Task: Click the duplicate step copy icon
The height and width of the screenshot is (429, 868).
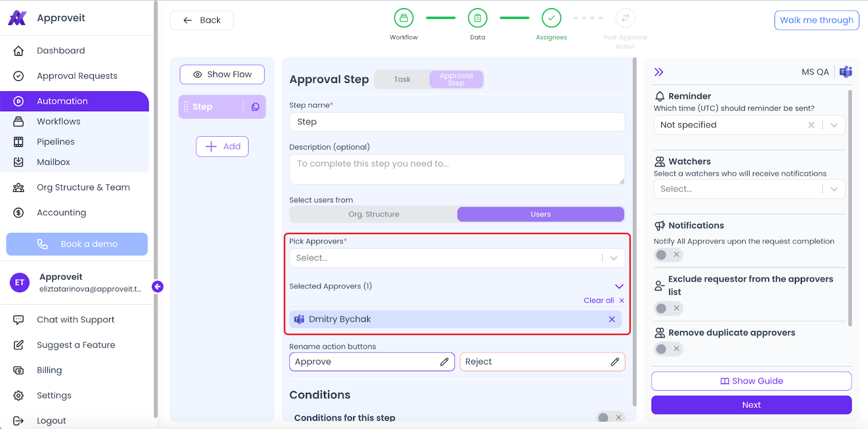Action: (x=255, y=107)
